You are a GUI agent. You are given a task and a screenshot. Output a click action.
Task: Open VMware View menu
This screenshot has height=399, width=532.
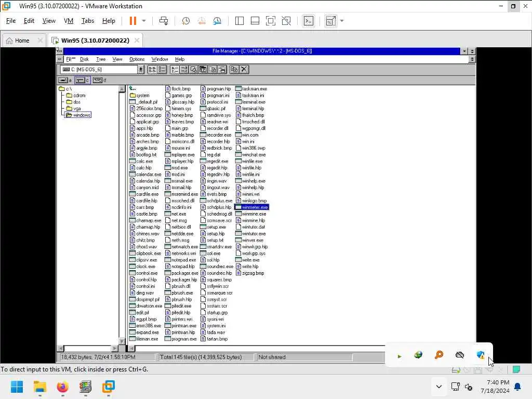point(49,21)
